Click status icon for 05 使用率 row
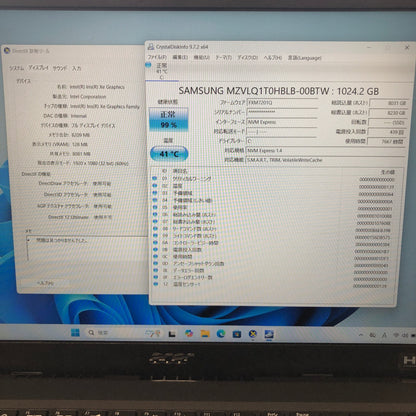Viewport: 416px width, 416px height. [x=155, y=207]
